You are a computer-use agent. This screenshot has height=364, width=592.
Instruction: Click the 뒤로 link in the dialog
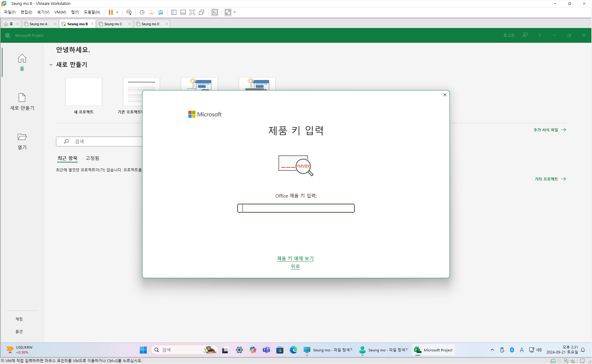tap(295, 266)
